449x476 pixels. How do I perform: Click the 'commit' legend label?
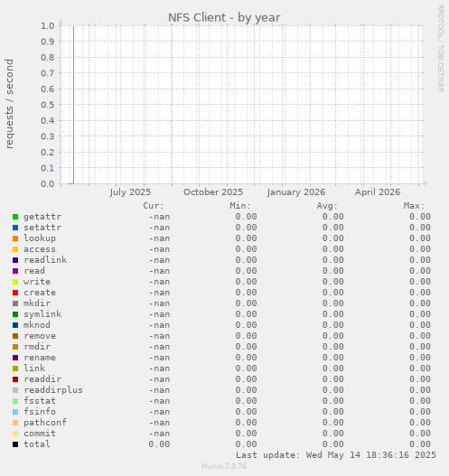pos(40,434)
